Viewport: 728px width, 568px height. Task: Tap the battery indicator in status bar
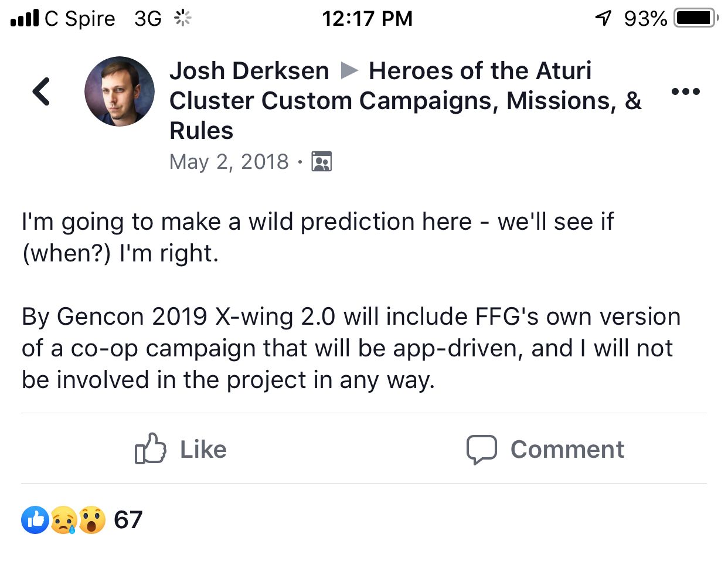[696, 18]
